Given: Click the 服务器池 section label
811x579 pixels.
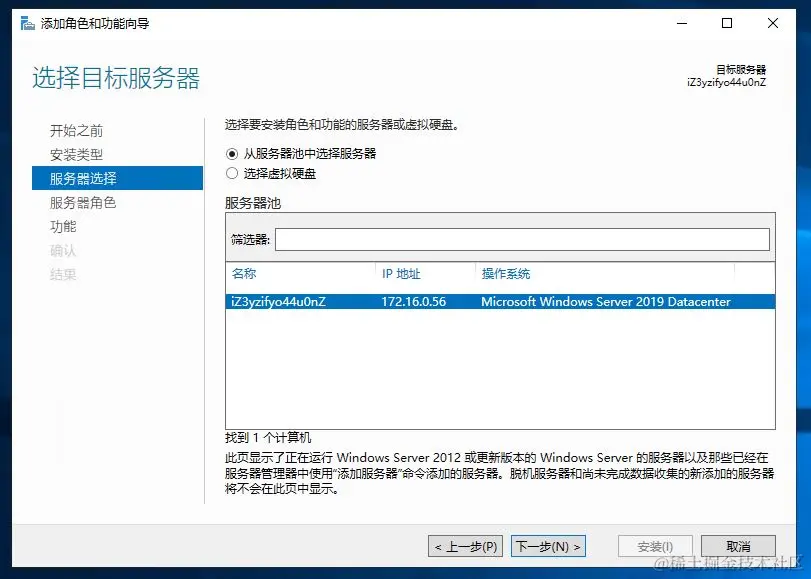Looking at the screenshot, I should point(253,203).
